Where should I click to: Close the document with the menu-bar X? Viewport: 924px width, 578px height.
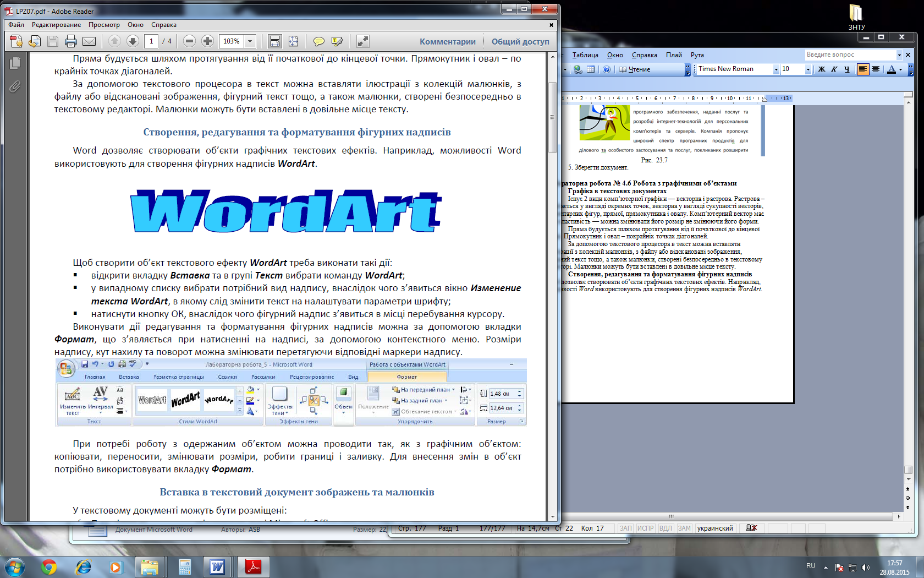coord(551,25)
